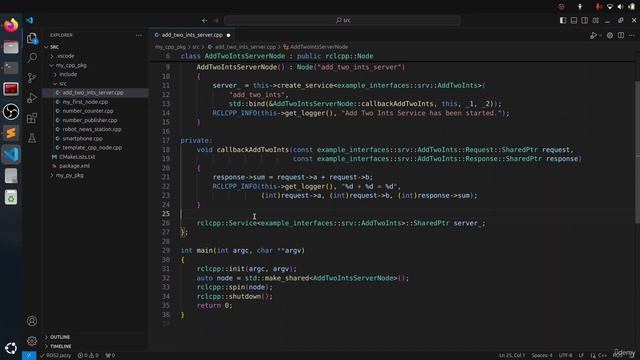This screenshot has width=640, height=360.
Task: Click callbackAddTwoInts on line 18
Action: tap(253, 150)
